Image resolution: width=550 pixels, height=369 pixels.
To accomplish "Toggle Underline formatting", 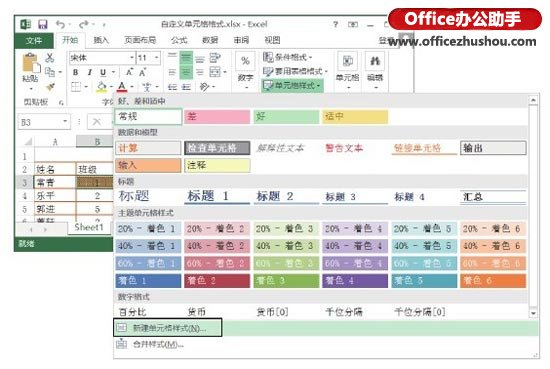I will [x=103, y=72].
